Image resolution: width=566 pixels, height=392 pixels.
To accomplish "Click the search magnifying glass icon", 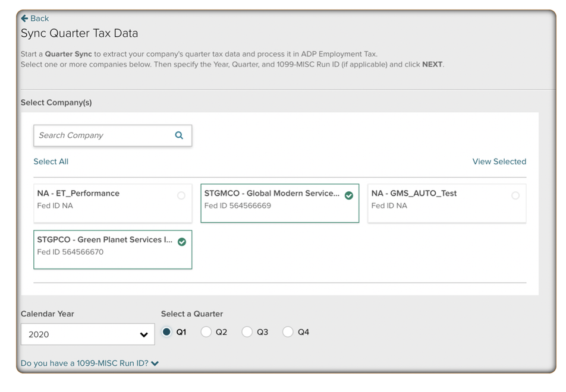I will 178,135.
